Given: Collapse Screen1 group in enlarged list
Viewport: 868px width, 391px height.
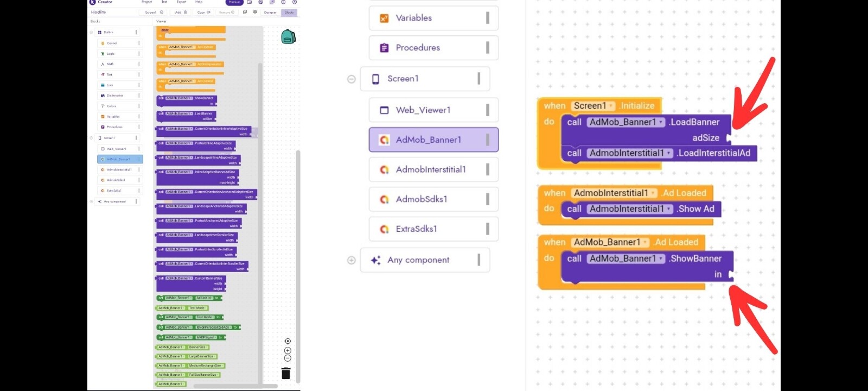Looking at the screenshot, I should click(x=351, y=79).
